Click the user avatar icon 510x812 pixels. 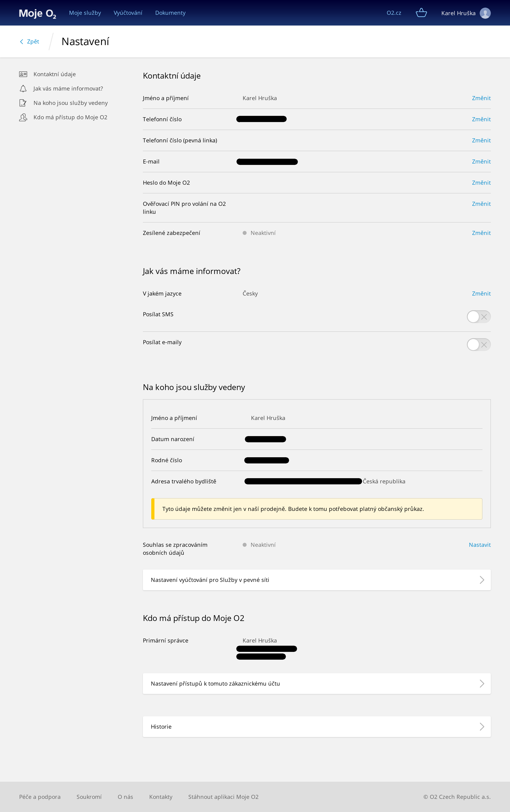point(485,13)
